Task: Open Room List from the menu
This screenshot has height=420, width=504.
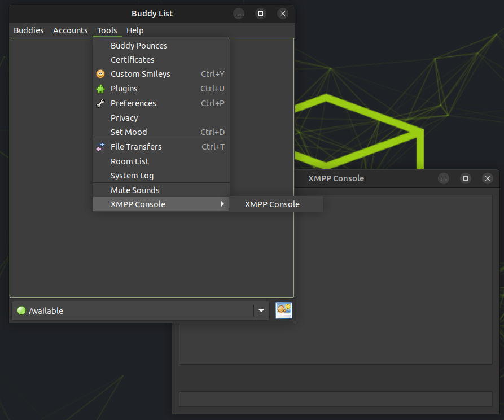Action: click(x=130, y=161)
